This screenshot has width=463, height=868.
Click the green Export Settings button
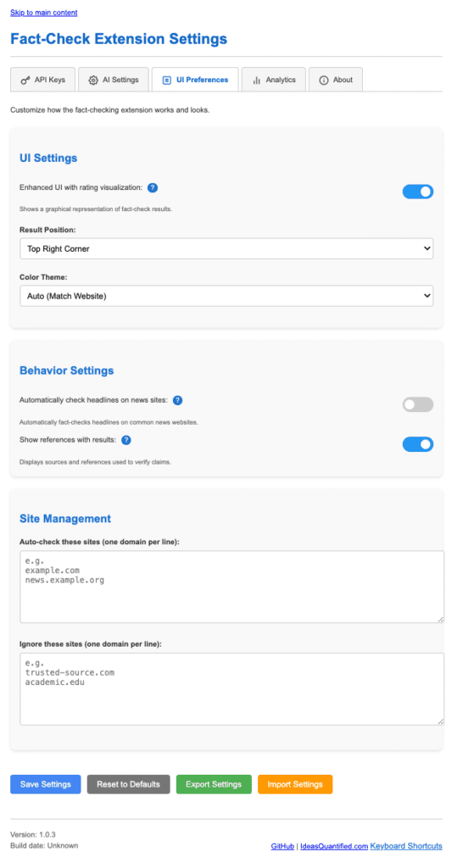pos(214,784)
